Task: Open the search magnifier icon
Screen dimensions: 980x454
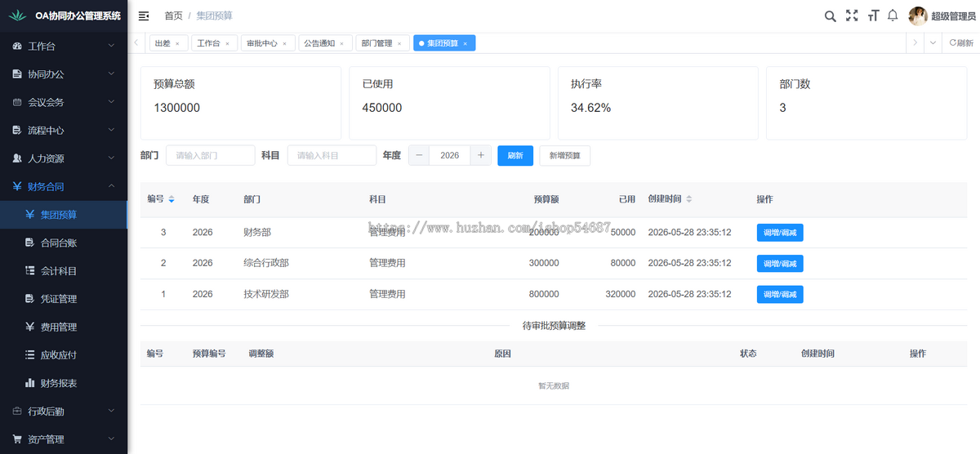Action: 830,16
